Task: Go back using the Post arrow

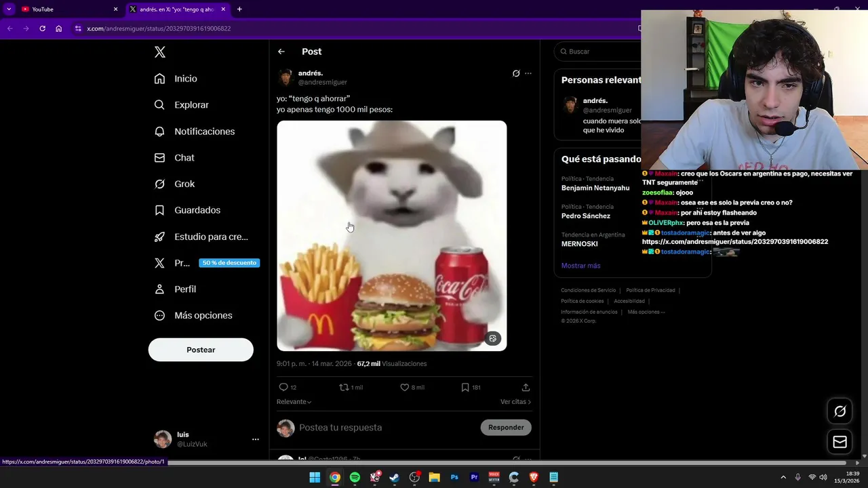Action: click(281, 52)
